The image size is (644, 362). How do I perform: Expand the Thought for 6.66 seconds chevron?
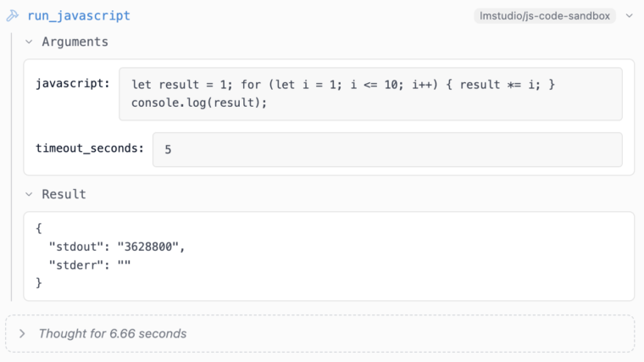tap(22, 334)
